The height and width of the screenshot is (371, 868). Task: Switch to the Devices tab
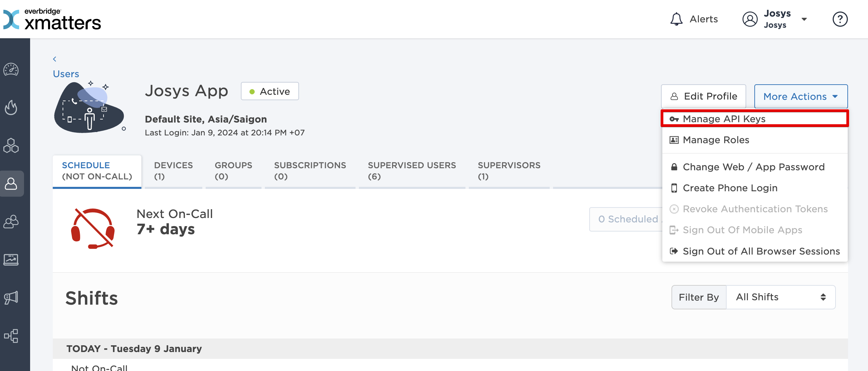tap(173, 171)
